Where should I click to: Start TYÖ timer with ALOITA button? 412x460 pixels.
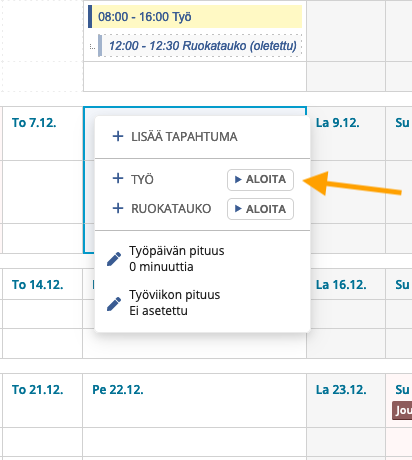click(x=260, y=180)
